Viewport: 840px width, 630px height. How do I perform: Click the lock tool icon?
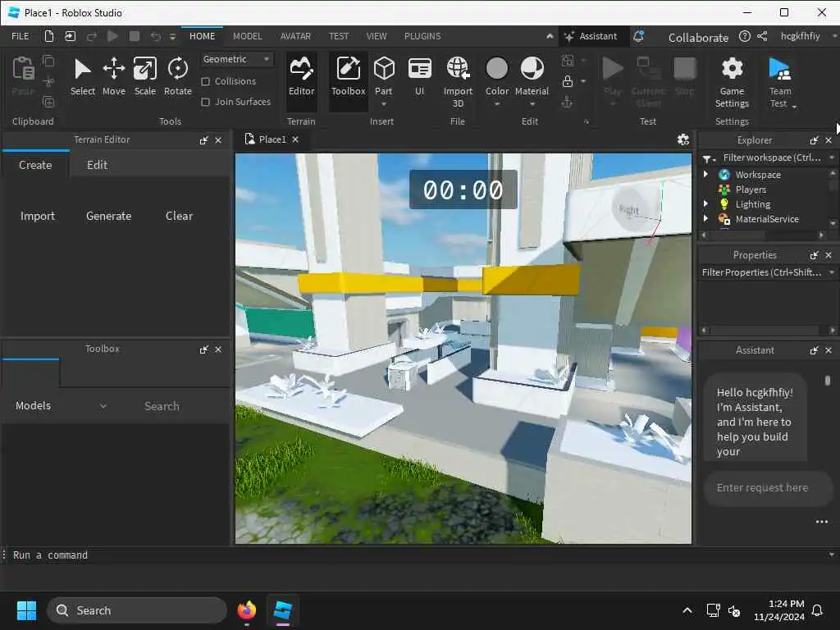[568, 81]
